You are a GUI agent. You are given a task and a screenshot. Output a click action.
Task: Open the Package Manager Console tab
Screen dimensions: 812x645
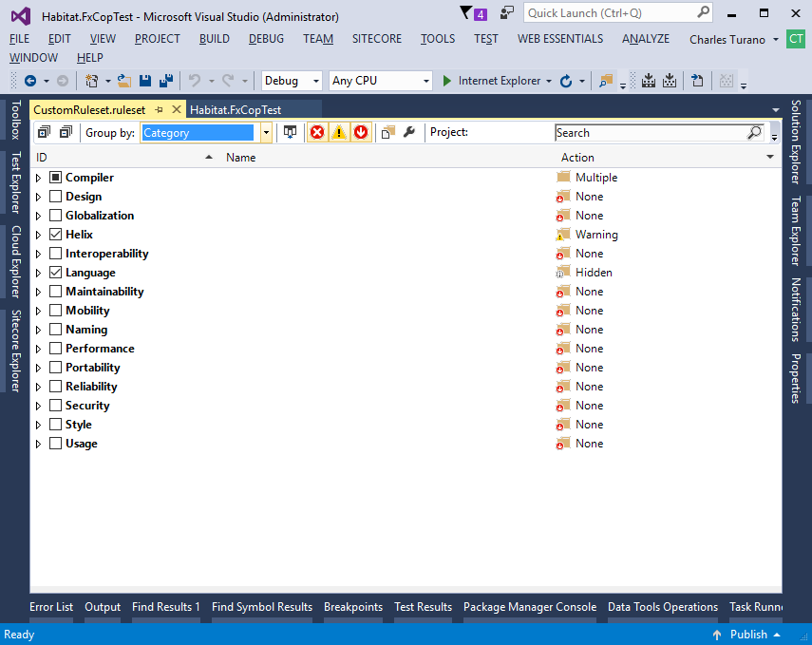click(x=530, y=607)
